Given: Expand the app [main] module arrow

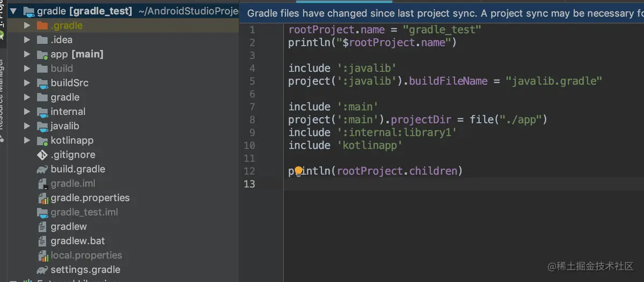Looking at the screenshot, I should click(27, 54).
